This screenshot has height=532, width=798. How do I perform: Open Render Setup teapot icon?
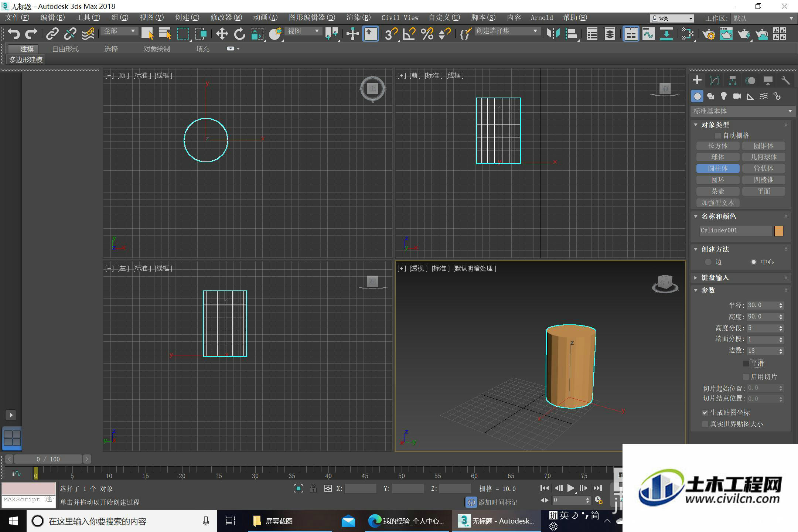pyautogui.click(x=709, y=34)
